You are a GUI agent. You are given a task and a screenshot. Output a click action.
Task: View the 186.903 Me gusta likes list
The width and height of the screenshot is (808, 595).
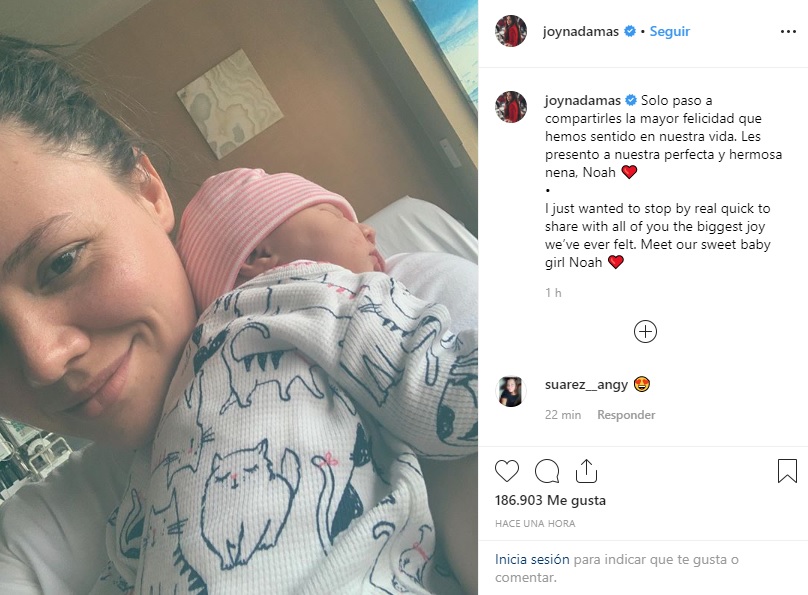[550, 500]
